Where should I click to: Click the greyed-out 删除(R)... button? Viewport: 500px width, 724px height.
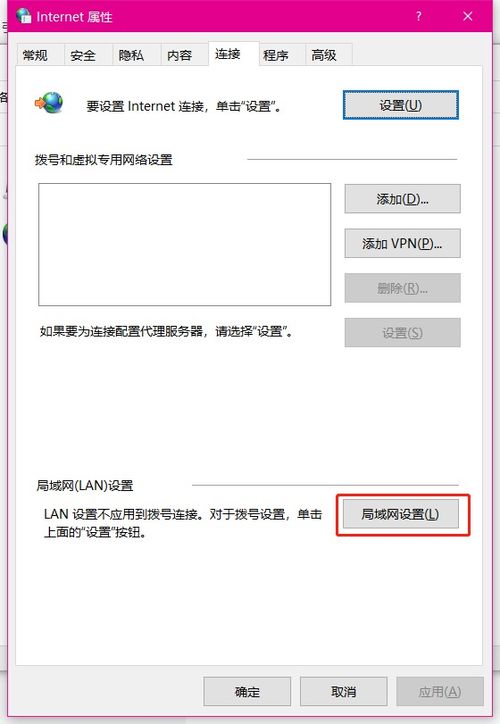point(402,288)
